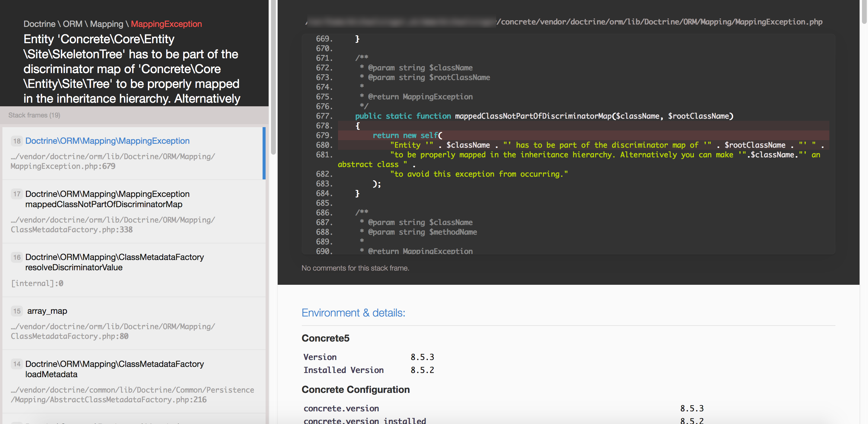Click [internal]:0 location in frame 16
This screenshot has width=868, height=424.
tap(37, 284)
